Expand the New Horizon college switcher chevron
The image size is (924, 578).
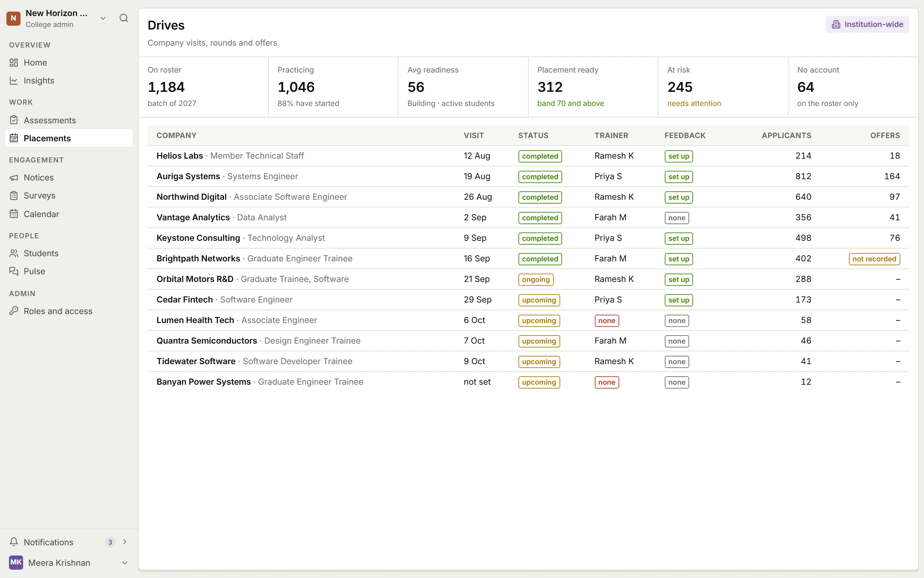(x=103, y=18)
